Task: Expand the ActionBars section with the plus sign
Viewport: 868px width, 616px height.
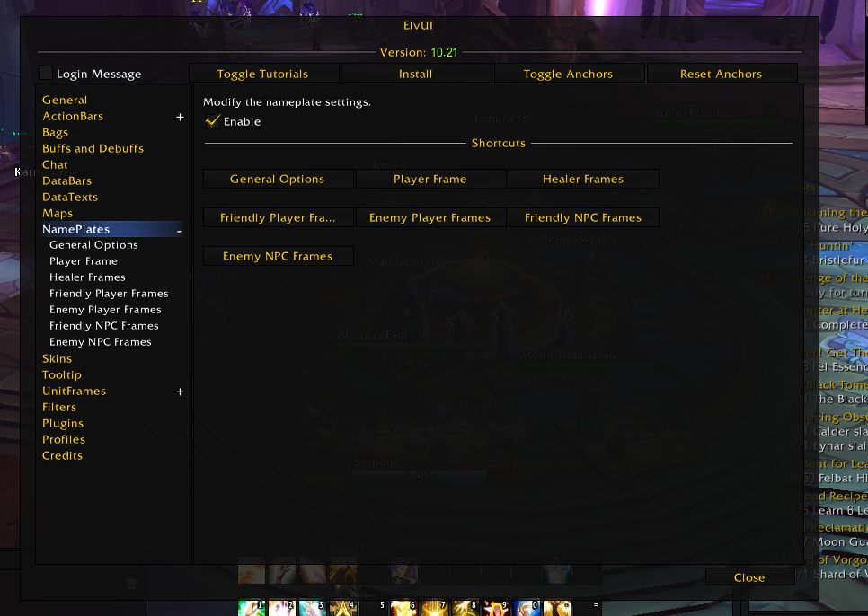Action: (180, 117)
